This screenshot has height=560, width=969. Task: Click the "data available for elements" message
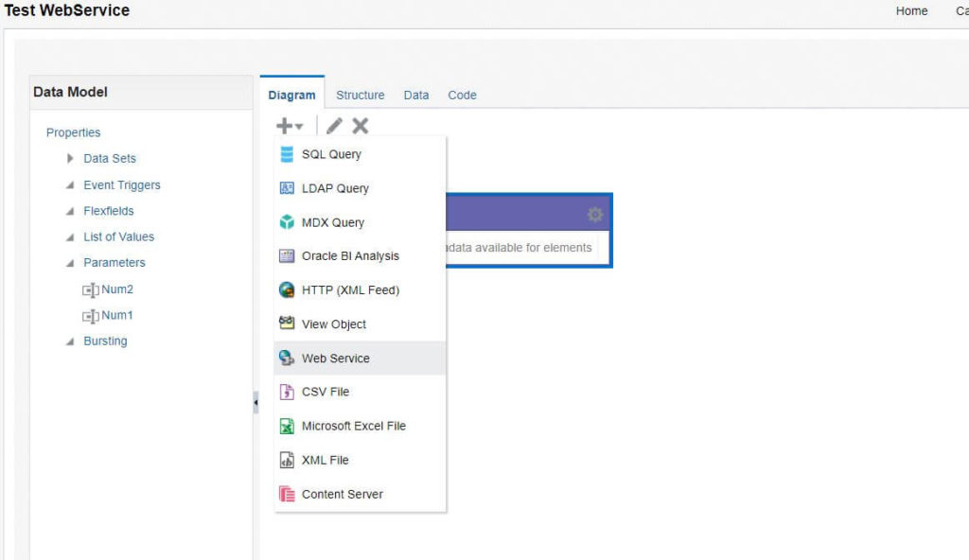pyautogui.click(x=520, y=247)
